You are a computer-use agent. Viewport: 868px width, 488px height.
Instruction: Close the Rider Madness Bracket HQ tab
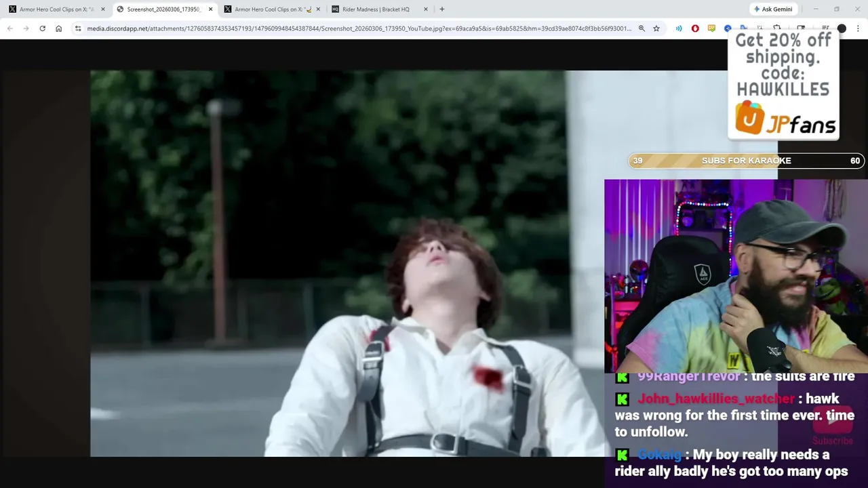pyautogui.click(x=426, y=9)
